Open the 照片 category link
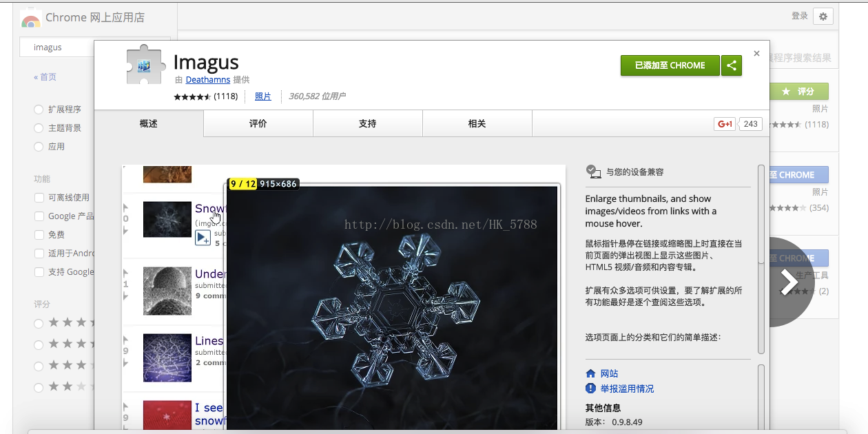The height and width of the screenshot is (434, 868). 263,96
